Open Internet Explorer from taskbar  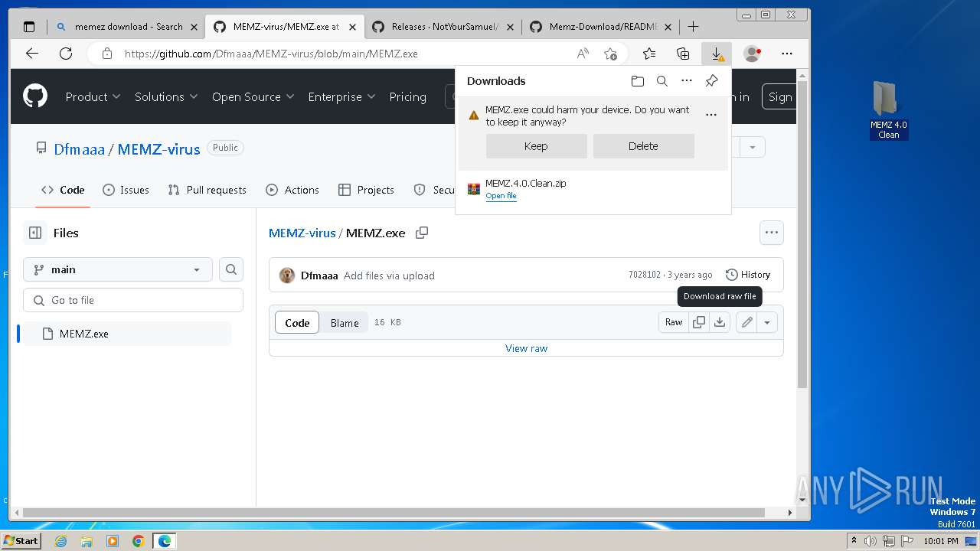point(60,541)
